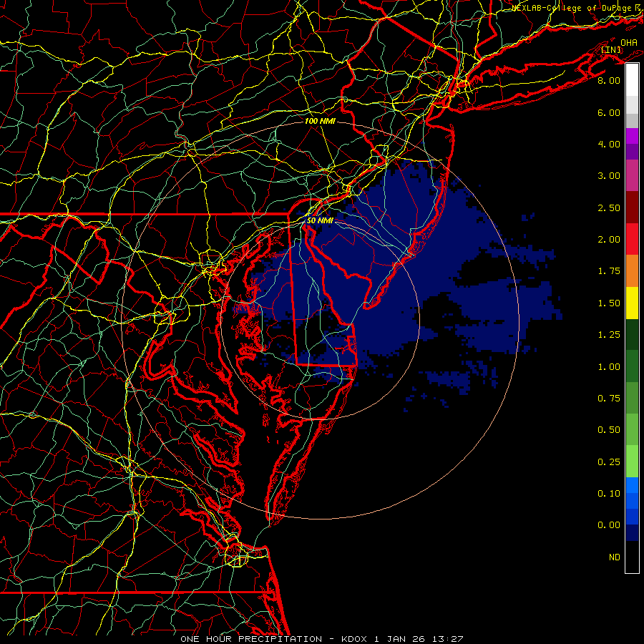
Task: Select the 4.00 legend label
Action: (609, 144)
